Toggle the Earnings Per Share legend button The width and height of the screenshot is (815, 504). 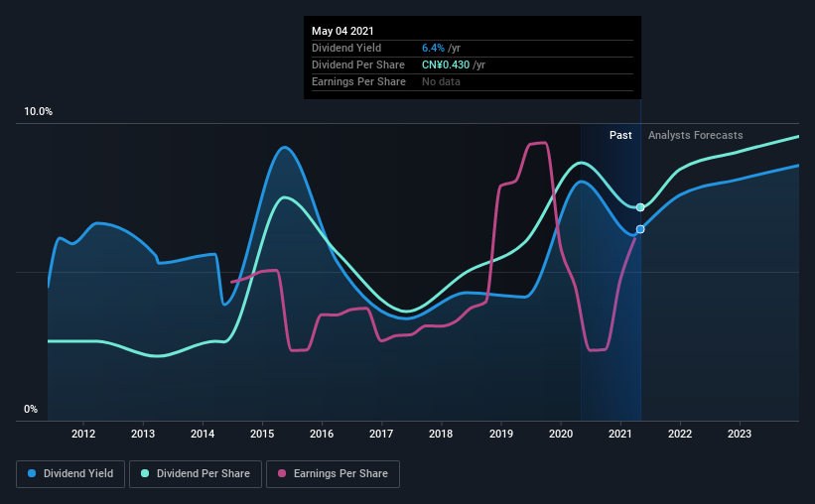[333, 474]
